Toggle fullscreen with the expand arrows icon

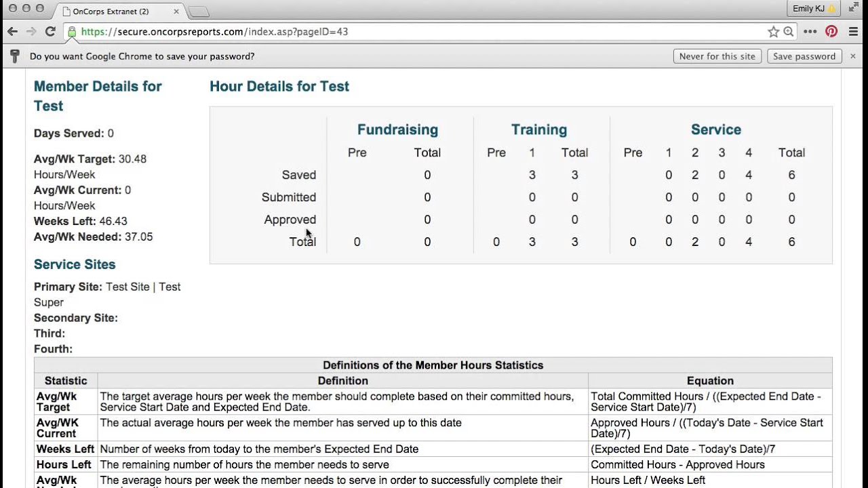[852, 8]
